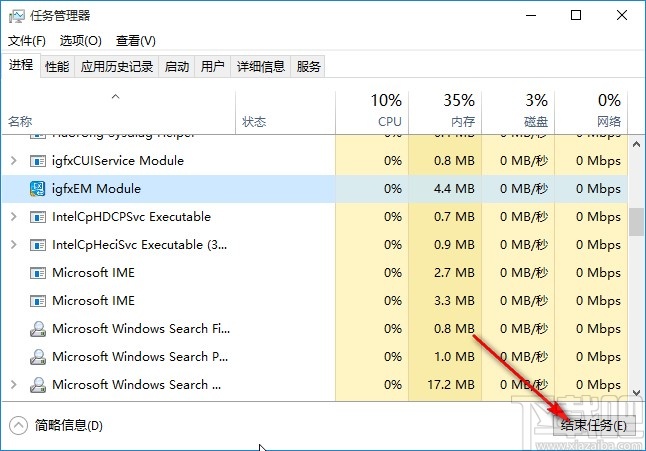Select the Microsoft Windows Search Fi... name text
646x451 pixels.
pos(141,329)
